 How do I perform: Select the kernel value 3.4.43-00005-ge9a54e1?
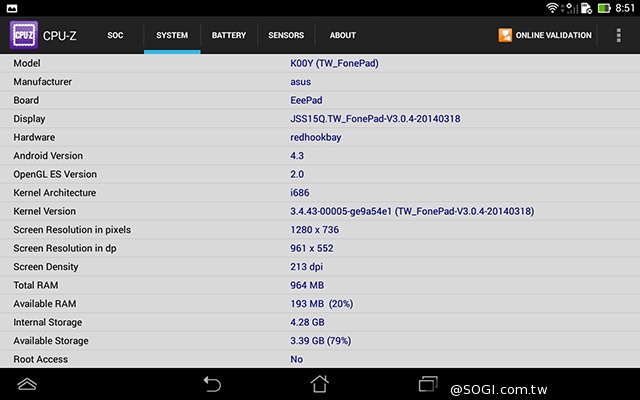[341, 211]
